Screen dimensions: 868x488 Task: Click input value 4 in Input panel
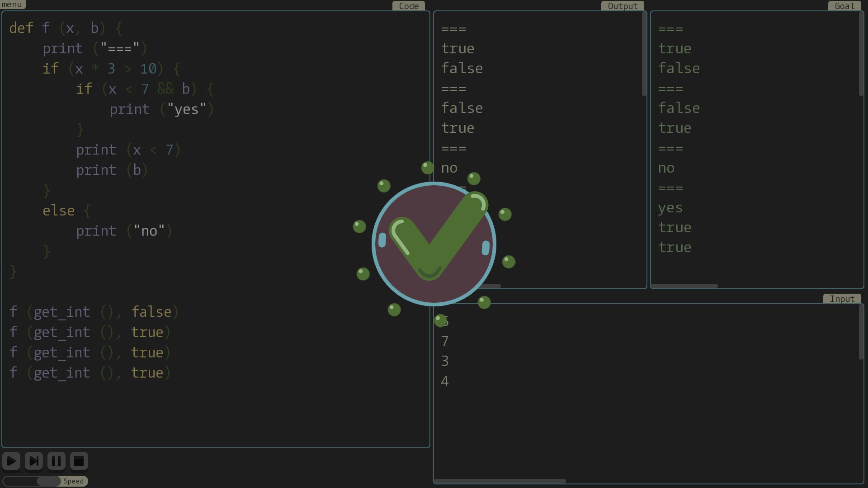pos(445,381)
